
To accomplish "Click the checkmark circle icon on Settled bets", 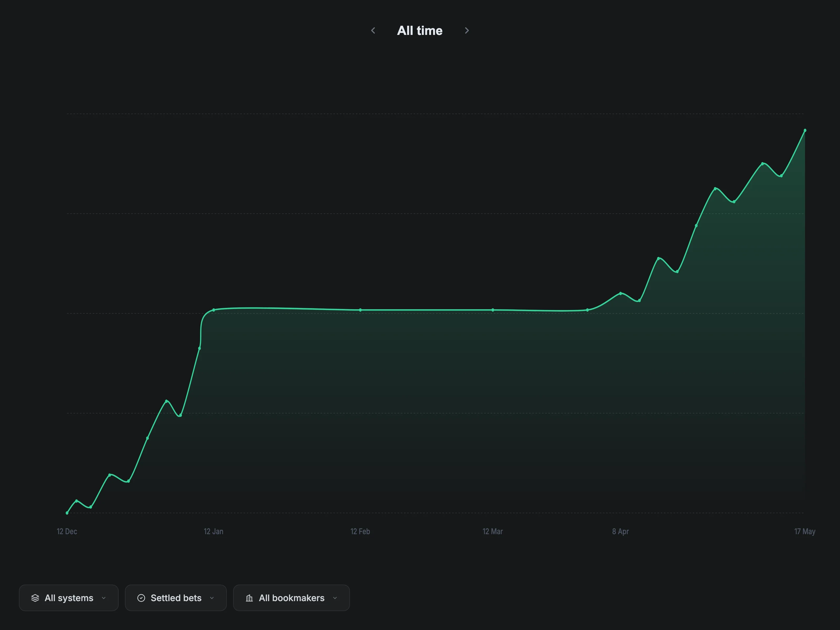I will [x=141, y=598].
